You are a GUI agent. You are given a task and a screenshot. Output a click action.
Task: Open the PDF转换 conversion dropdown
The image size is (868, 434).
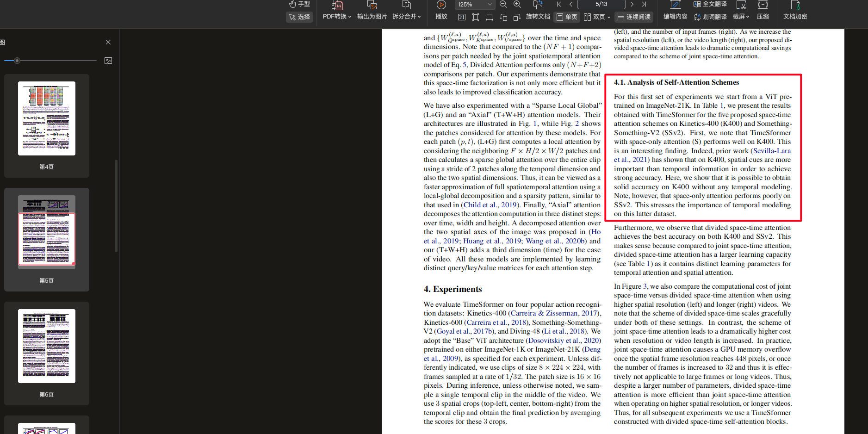click(x=337, y=16)
